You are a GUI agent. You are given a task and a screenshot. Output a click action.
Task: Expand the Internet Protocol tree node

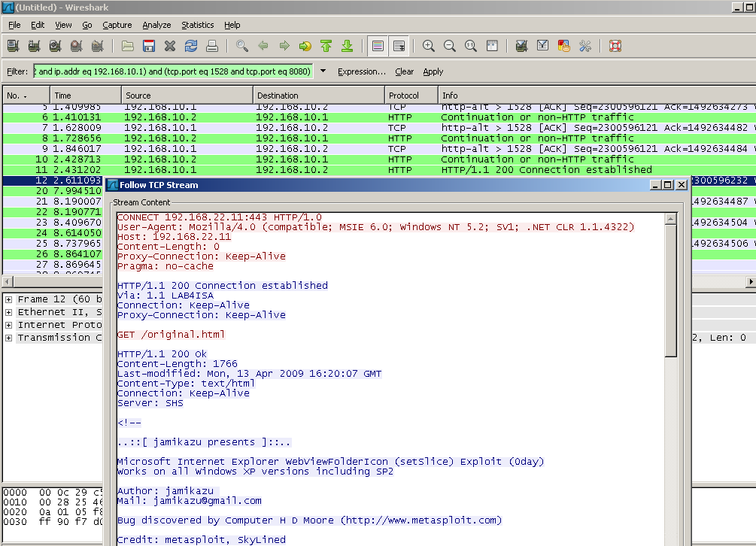click(8, 326)
